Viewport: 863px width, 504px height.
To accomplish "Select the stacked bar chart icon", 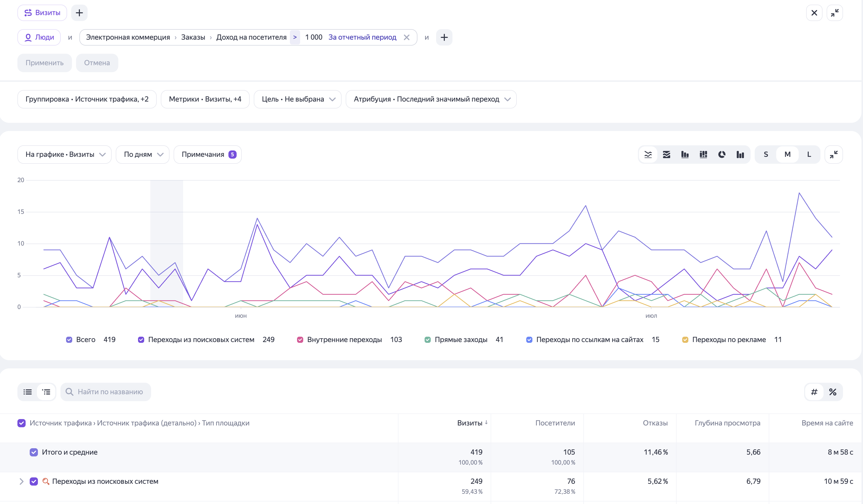I will (x=703, y=154).
